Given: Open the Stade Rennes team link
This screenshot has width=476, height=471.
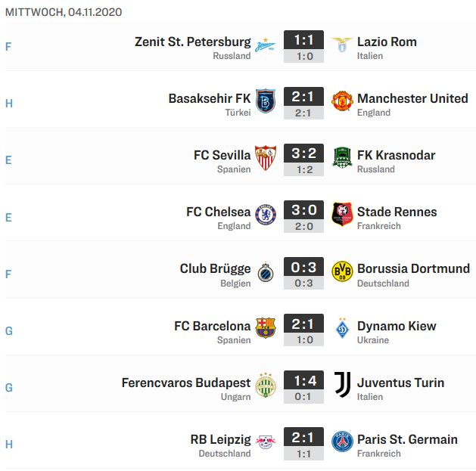Looking at the screenshot, I should click(x=397, y=212).
